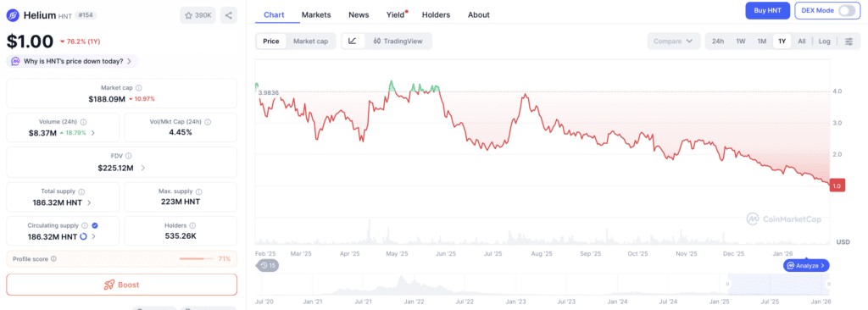Click the Market cap info icon

point(138,88)
